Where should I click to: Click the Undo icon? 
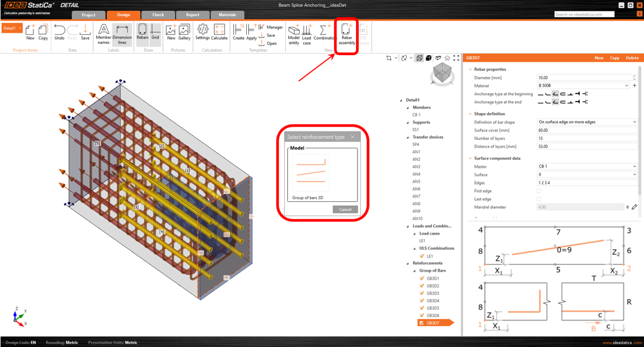tap(60, 33)
